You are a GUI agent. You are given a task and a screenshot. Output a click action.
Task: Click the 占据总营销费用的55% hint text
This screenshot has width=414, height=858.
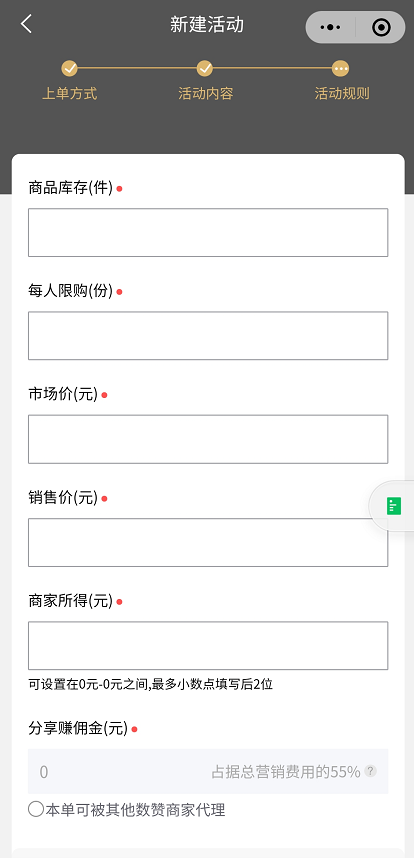[286, 772]
